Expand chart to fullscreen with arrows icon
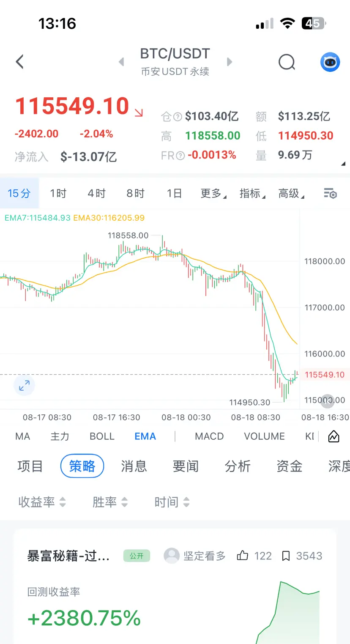The width and height of the screenshot is (350, 644). [x=24, y=385]
